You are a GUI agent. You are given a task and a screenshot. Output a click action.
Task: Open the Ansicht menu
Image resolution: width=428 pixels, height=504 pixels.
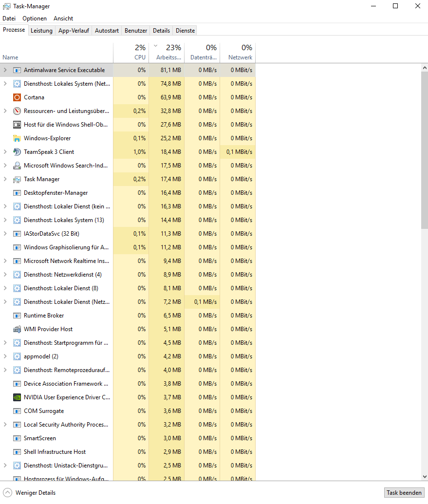point(63,19)
